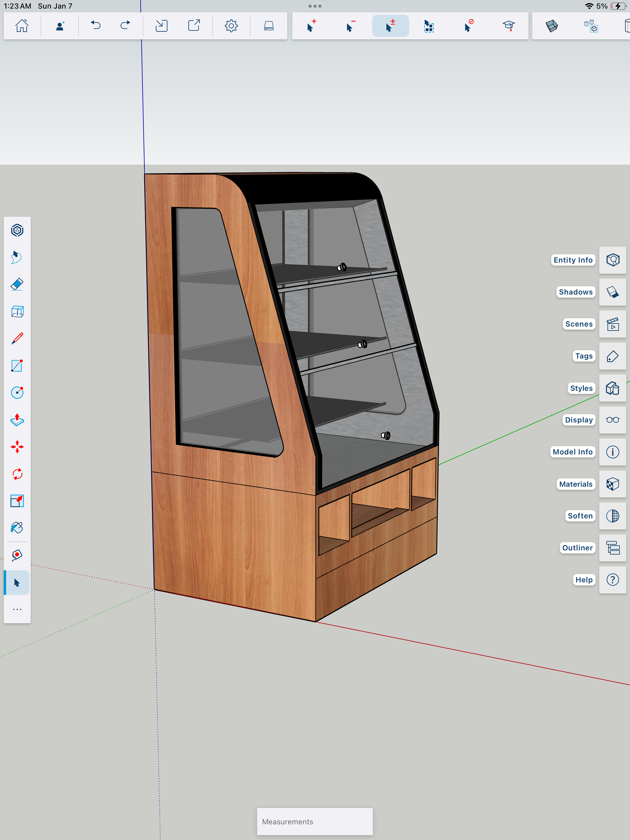Open the Entity Info label
The image size is (630, 840).
click(x=573, y=260)
